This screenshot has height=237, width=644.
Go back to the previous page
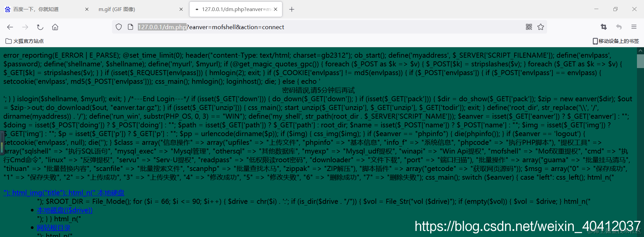click(x=10, y=27)
